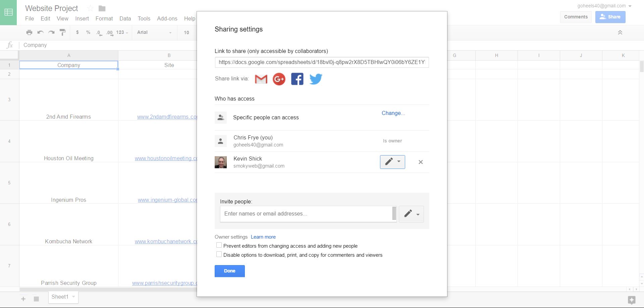This screenshot has width=644, height=308.
Task: Redo the last action
Action: (x=51, y=33)
